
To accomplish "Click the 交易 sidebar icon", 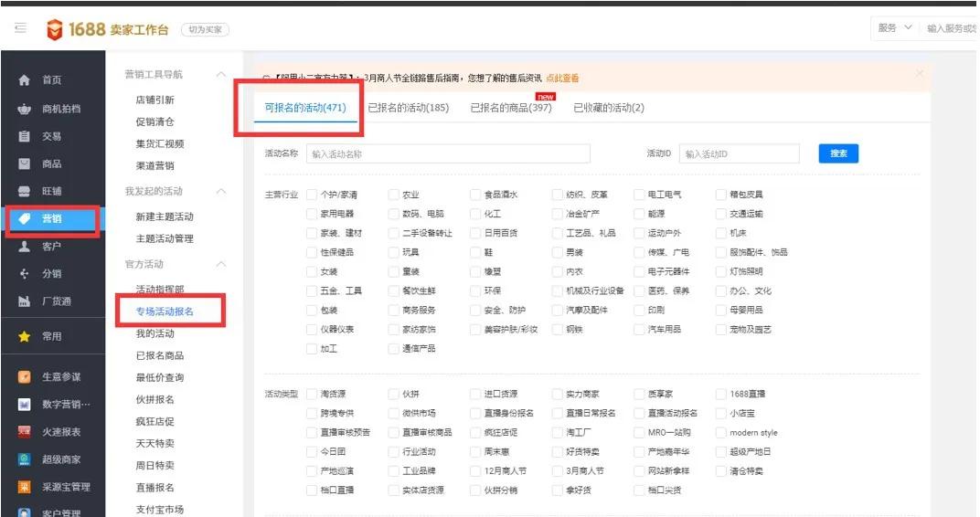I will (25, 136).
